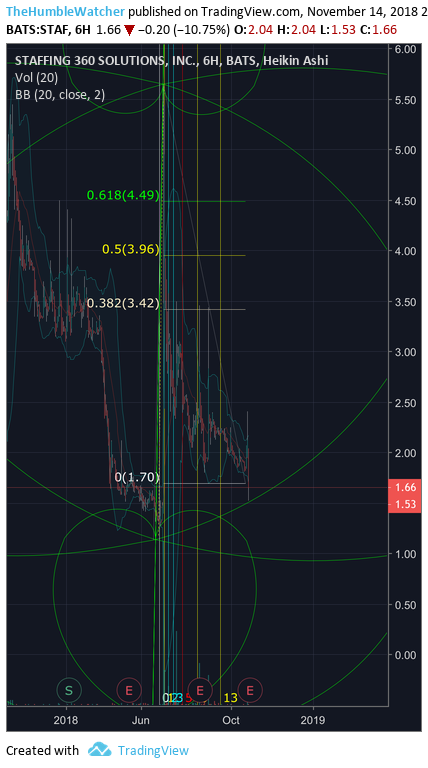Click the E earnings marker right of Oct
The image size is (428, 768).
(250, 690)
